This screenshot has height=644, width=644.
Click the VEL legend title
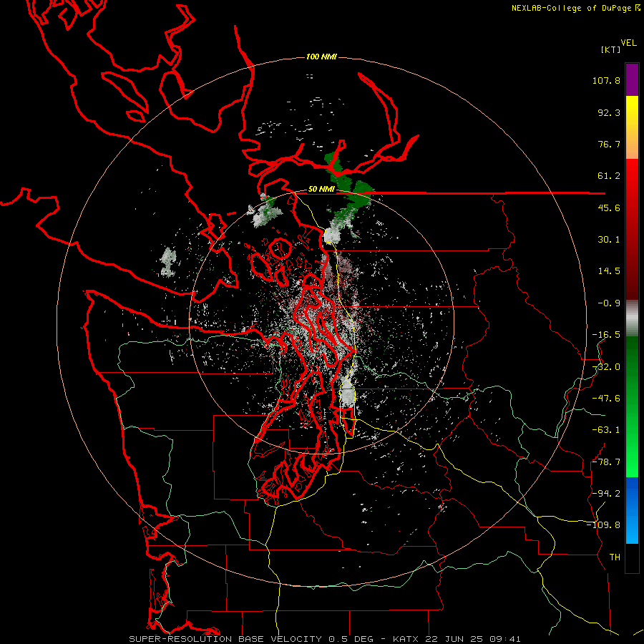point(628,43)
